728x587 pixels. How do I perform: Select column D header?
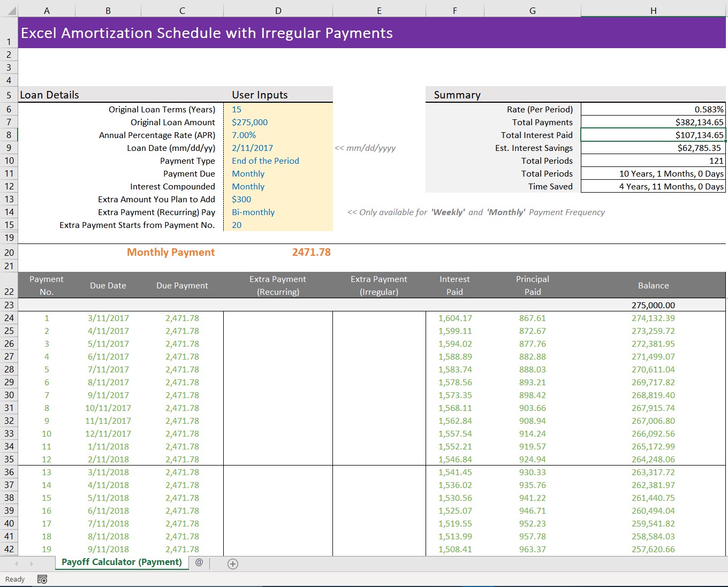click(x=278, y=10)
